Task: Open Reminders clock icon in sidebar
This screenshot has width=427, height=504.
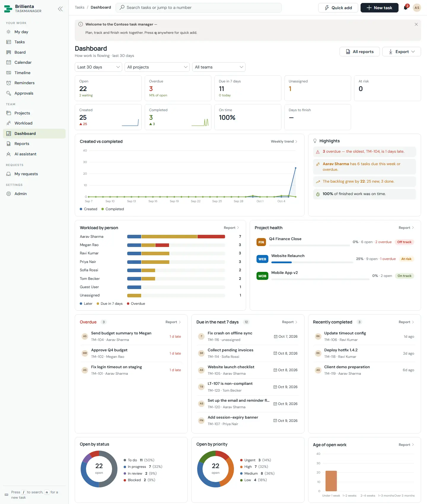Action: [x=9, y=83]
